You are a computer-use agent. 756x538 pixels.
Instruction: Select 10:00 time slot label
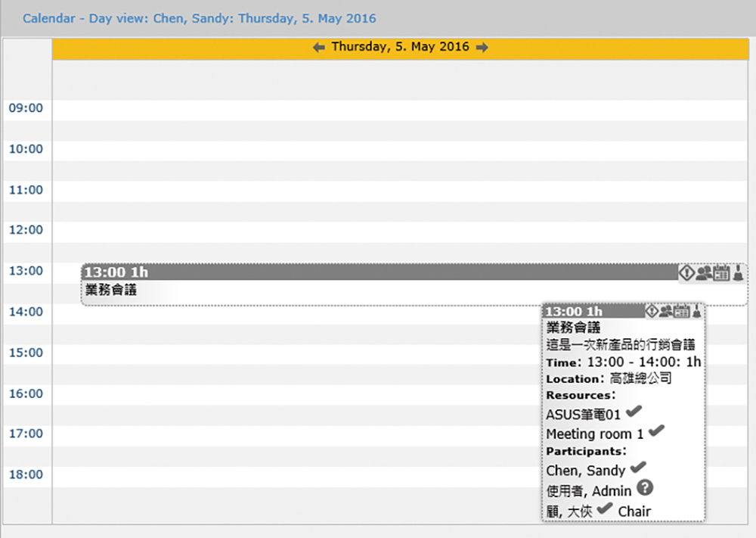26,148
